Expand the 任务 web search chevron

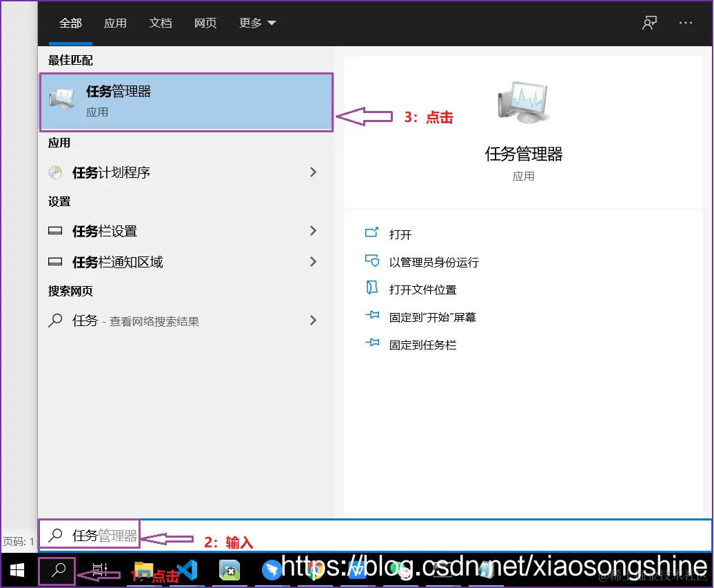314,320
